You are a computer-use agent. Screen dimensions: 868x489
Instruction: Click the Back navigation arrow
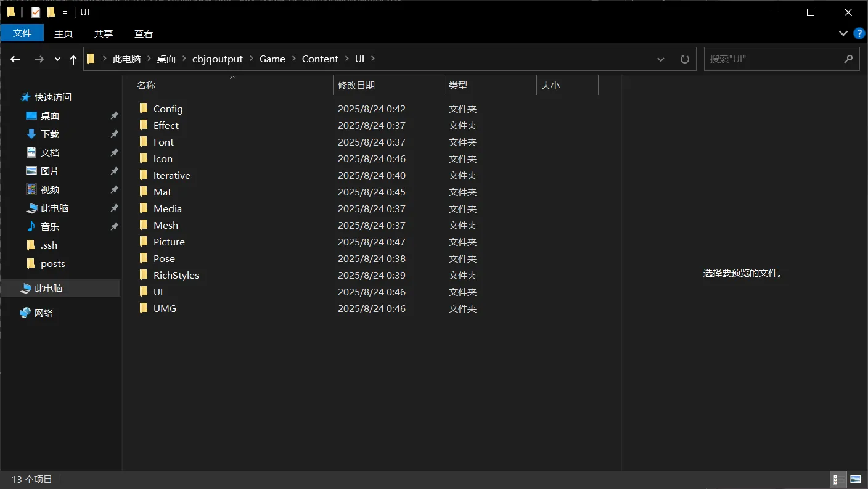coord(15,59)
